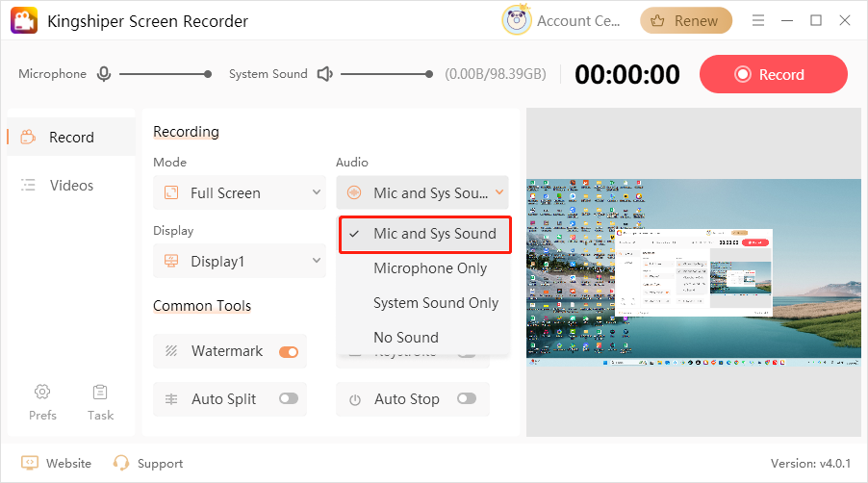The width and height of the screenshot is (868, 483).
Task: Disable the Watermark toggle
Action: [x=289, y=351]
